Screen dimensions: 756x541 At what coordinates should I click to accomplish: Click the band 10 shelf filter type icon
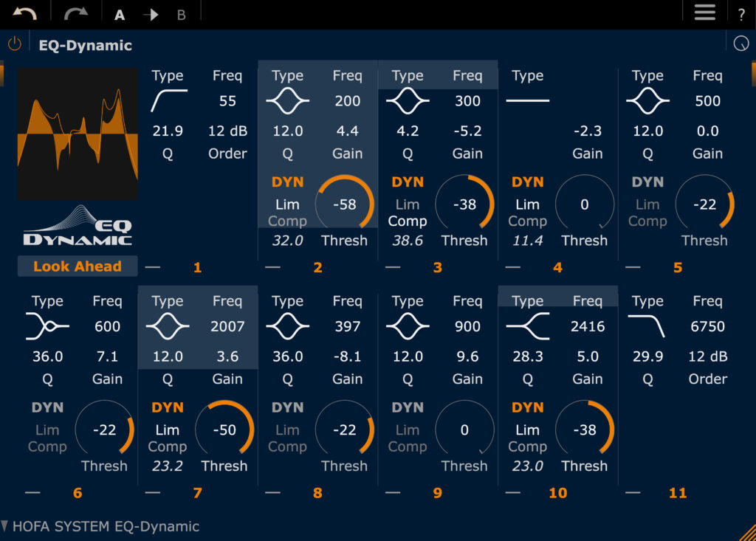point(527,326)
